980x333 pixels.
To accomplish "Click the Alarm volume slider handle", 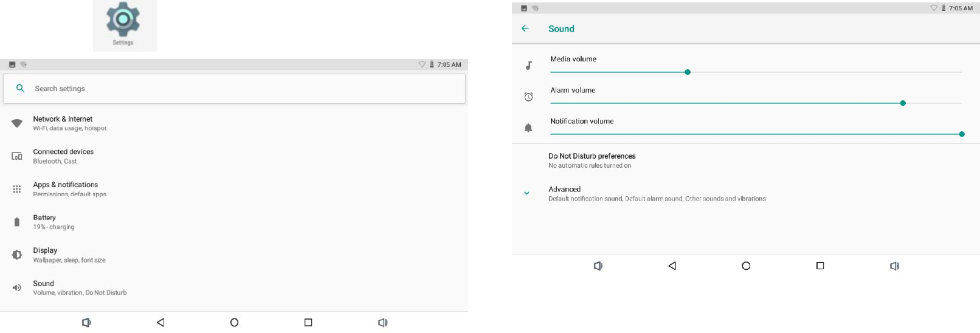I will 903,103.
